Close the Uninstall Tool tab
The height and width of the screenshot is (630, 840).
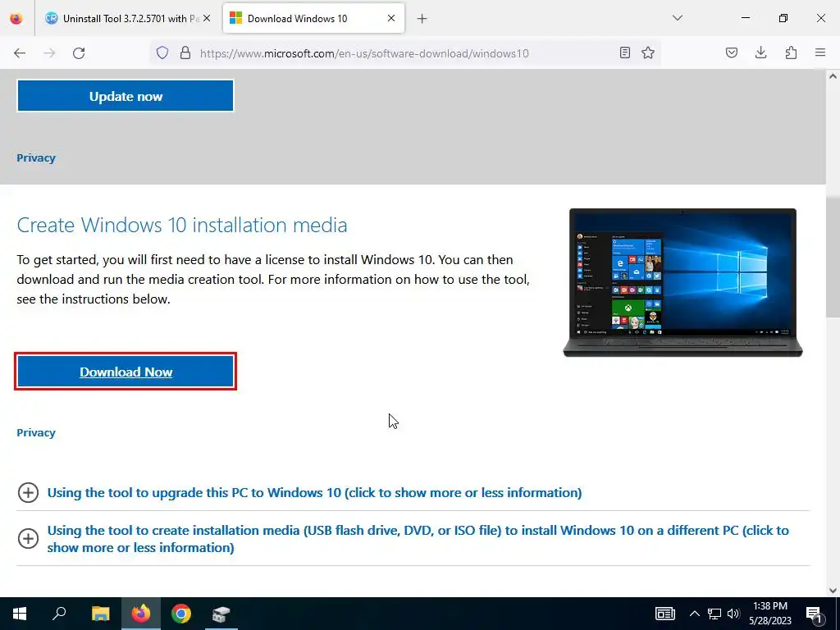point(207,18)
